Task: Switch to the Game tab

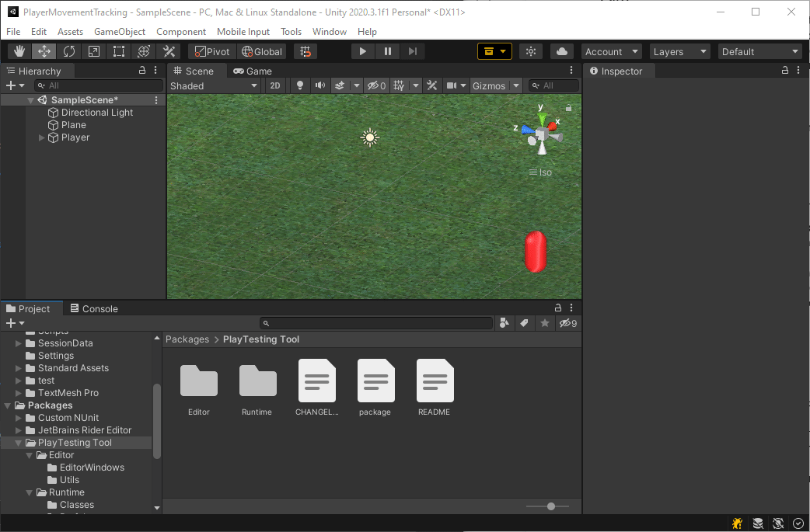Action: pos(253,71)
